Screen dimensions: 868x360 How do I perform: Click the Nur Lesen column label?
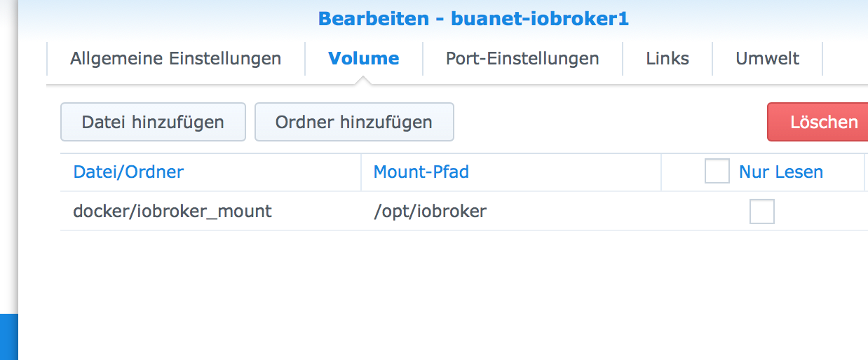point(780,172)
